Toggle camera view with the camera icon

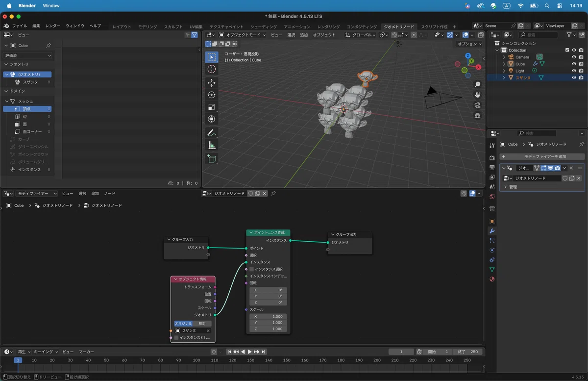(477, 105)
